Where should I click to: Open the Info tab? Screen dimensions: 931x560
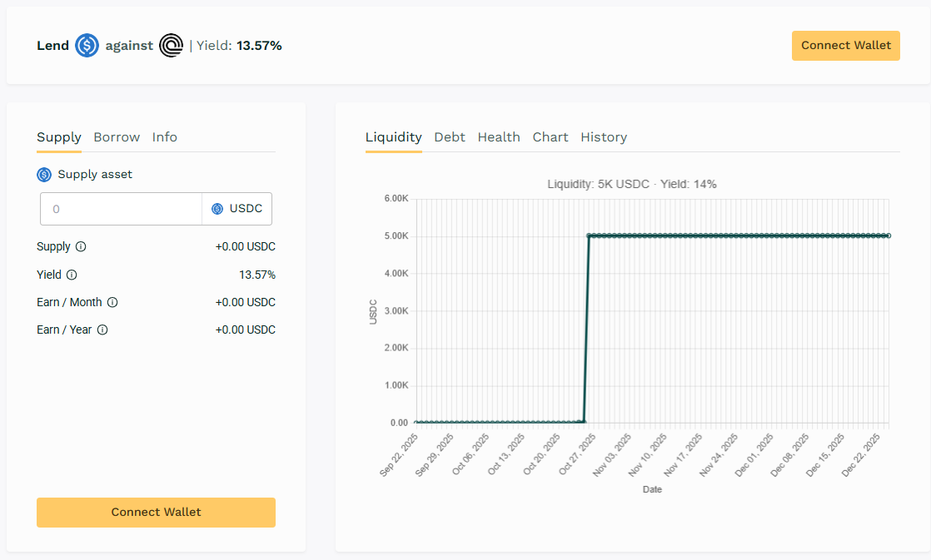coord(164,137)
